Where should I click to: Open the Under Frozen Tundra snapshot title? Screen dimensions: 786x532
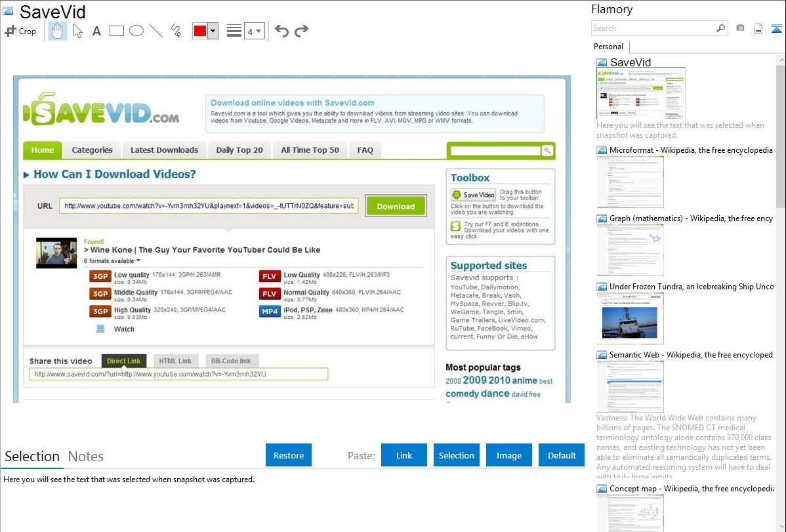coord(692,287)
